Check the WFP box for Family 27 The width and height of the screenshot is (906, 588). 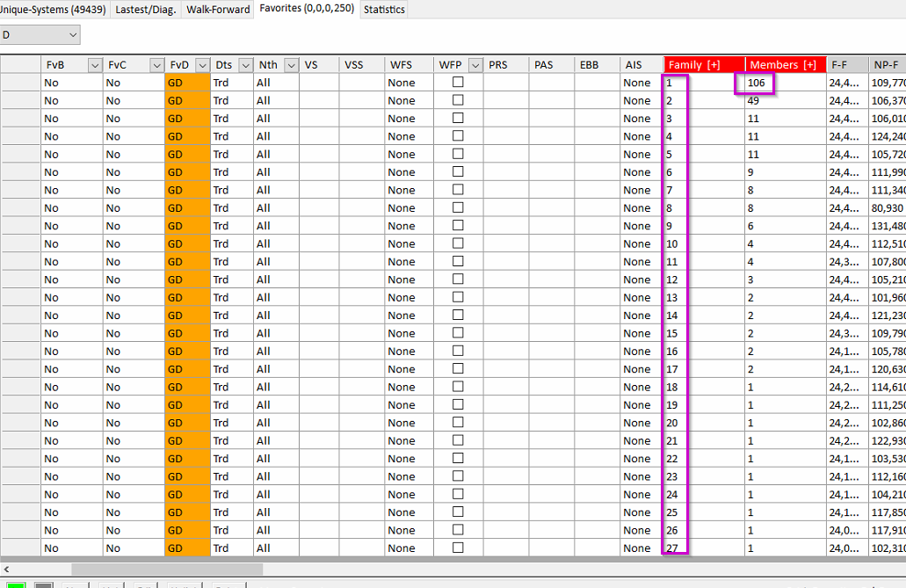[458, 548]
